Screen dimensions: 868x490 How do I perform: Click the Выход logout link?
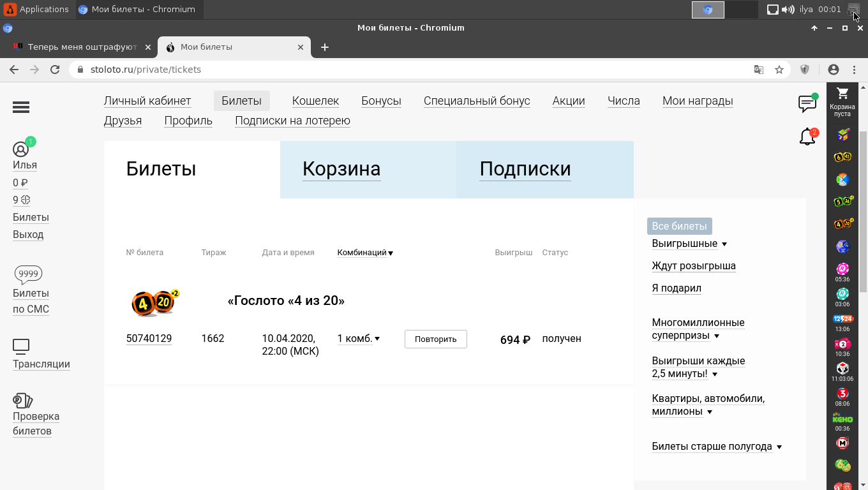[28, 235]
